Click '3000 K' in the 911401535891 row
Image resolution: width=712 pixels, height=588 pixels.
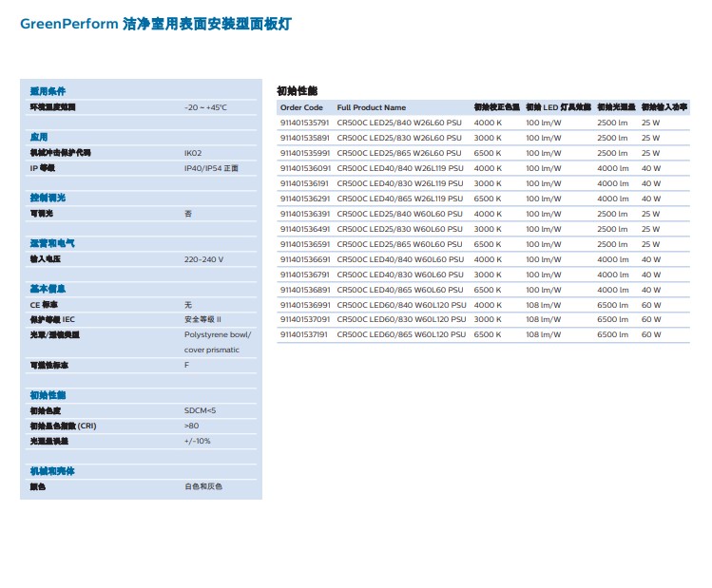pyautogui.click(x=488, y=138)
